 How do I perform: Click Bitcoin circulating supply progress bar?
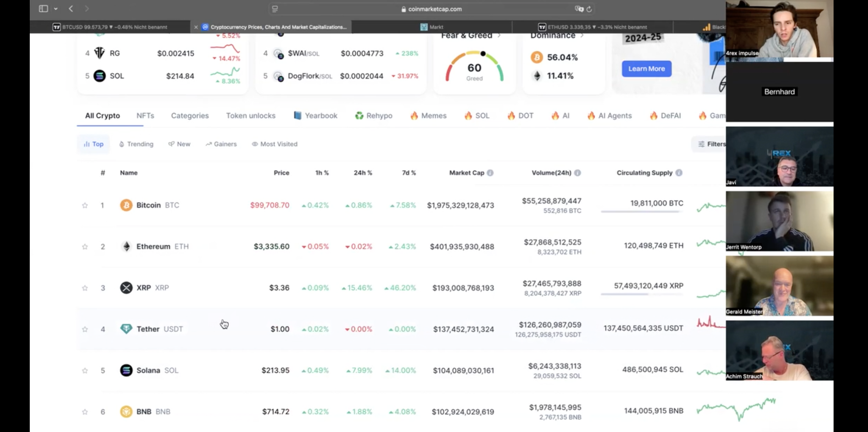[x=642, y=212]
